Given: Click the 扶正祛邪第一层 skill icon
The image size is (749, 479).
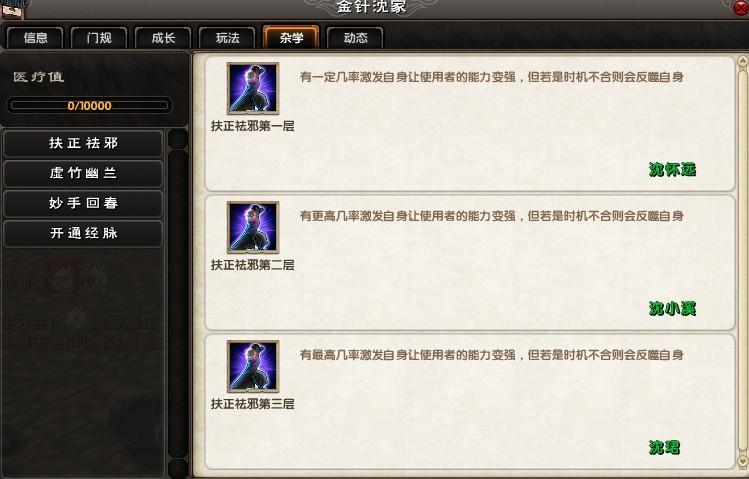Looking at the screenshot, I should click(x=253, y=88).
